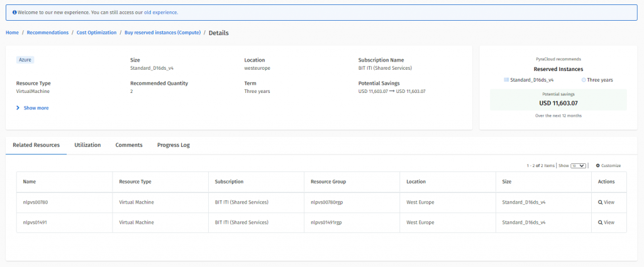Click the Name column header
Screen dimensions: 644x267
[30, 182]
